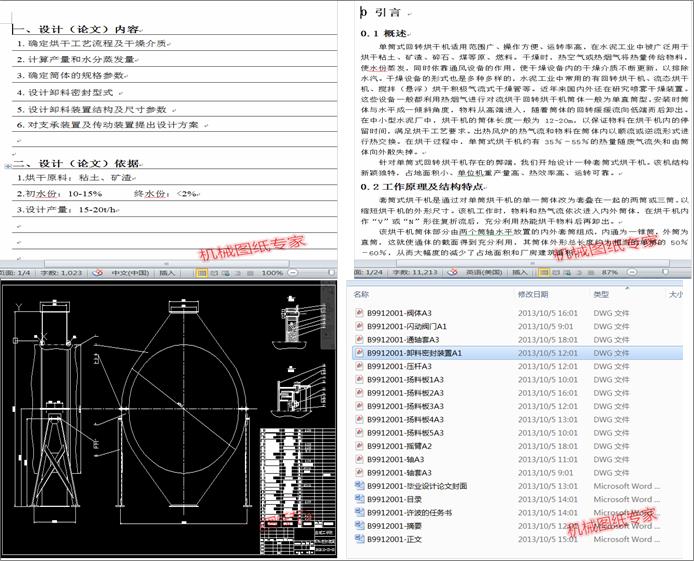This screenshot has height=561, width=694.
Task: Click heading 一、设计(论文)内容 in left document
Action: click(x=77, y=29)
